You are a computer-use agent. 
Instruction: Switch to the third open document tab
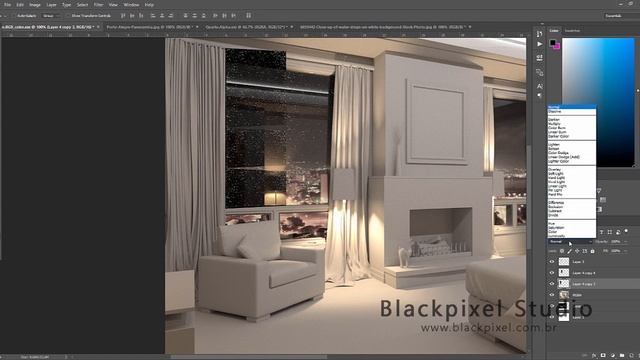coord(249,27)
